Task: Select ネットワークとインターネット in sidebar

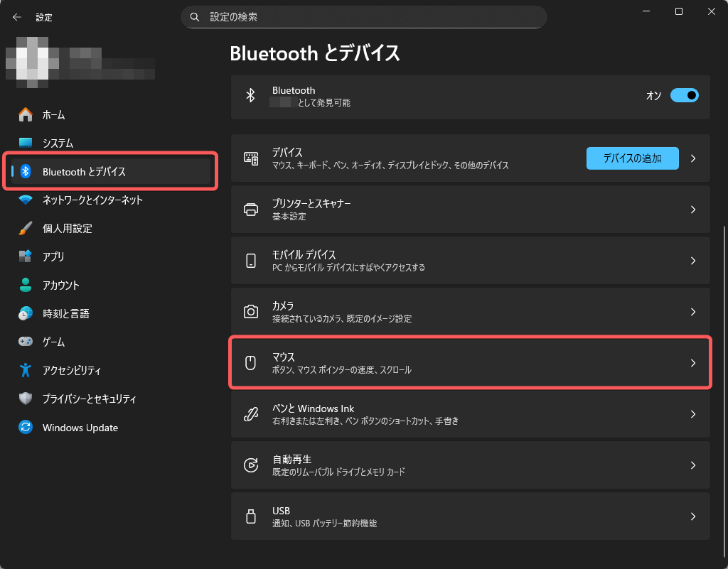Action: tap(110, 200)
